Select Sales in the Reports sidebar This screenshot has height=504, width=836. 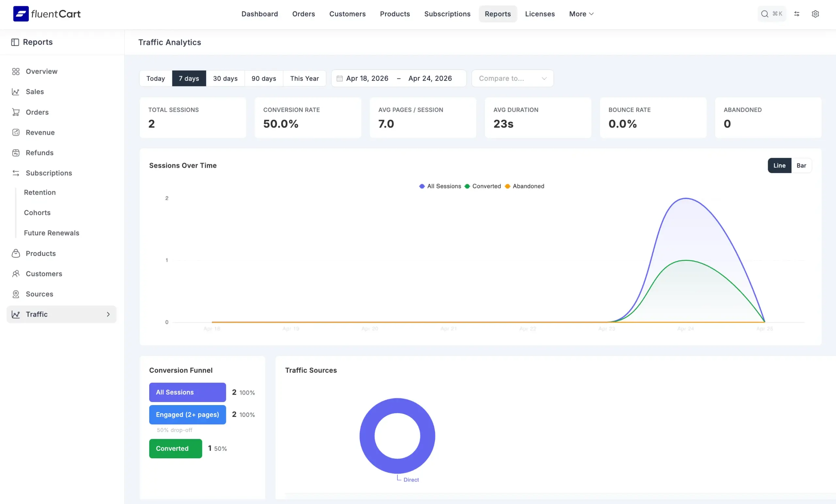coord(35,92)
